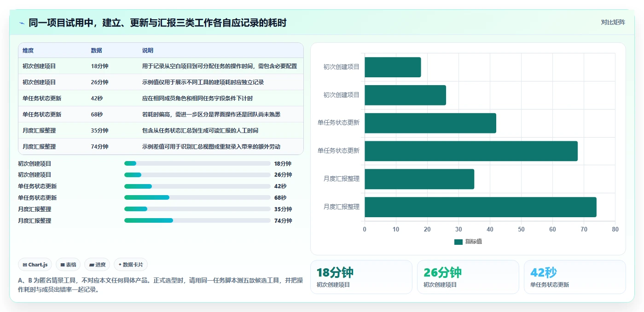
Task: Select the 表格 tag chip
Action: tap(68, 265)
